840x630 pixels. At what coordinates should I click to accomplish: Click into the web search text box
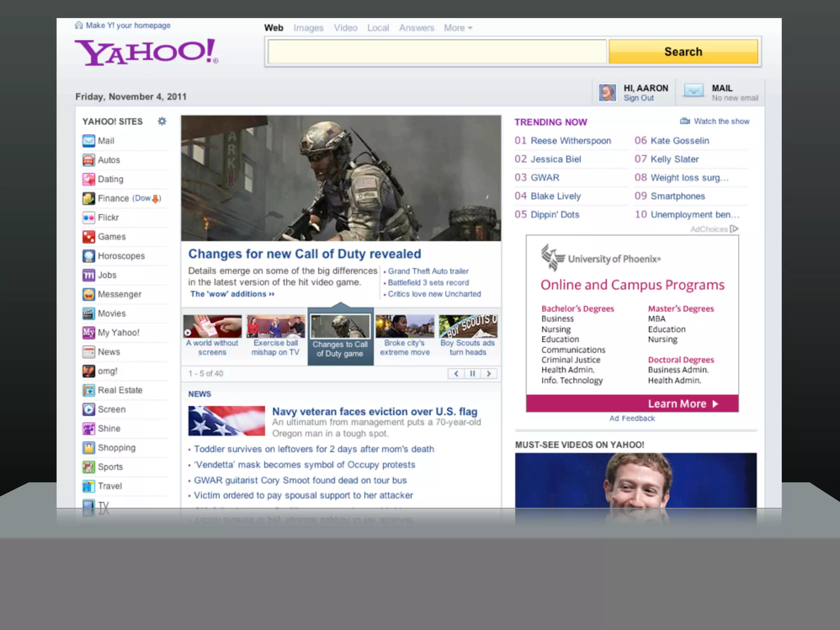click(437, 52)
